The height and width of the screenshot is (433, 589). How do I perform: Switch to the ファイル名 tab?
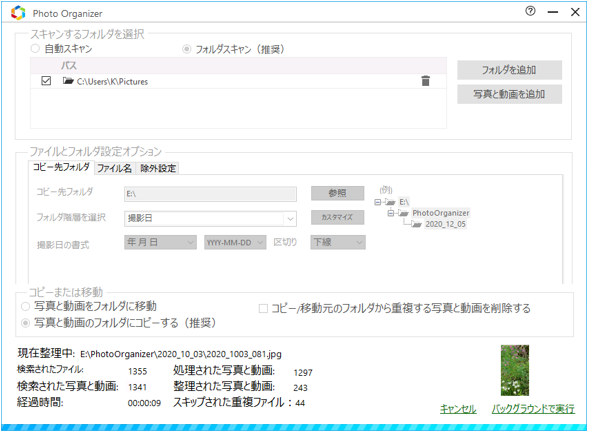pyautogui.click(x=115, y=168)
